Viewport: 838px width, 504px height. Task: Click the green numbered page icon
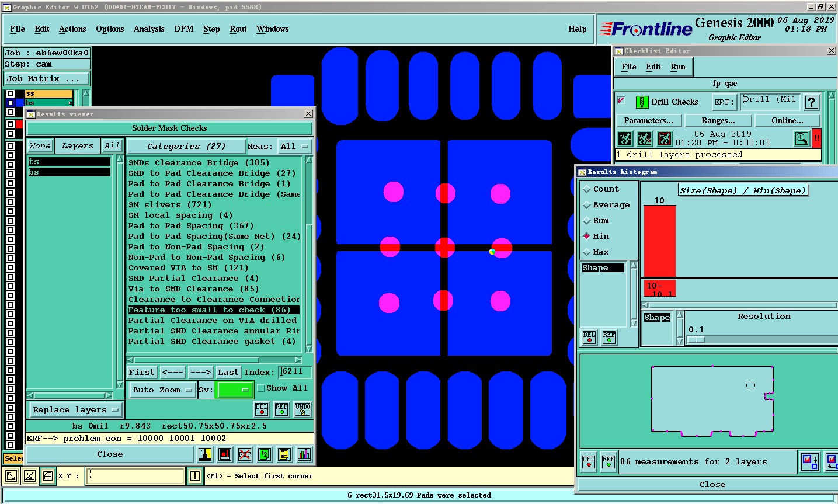click(265, 454)
